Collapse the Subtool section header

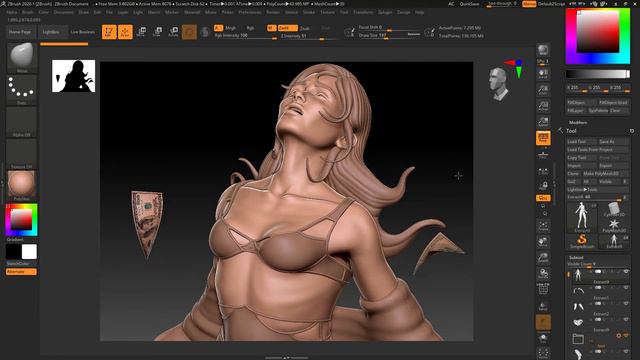(576, 258)
